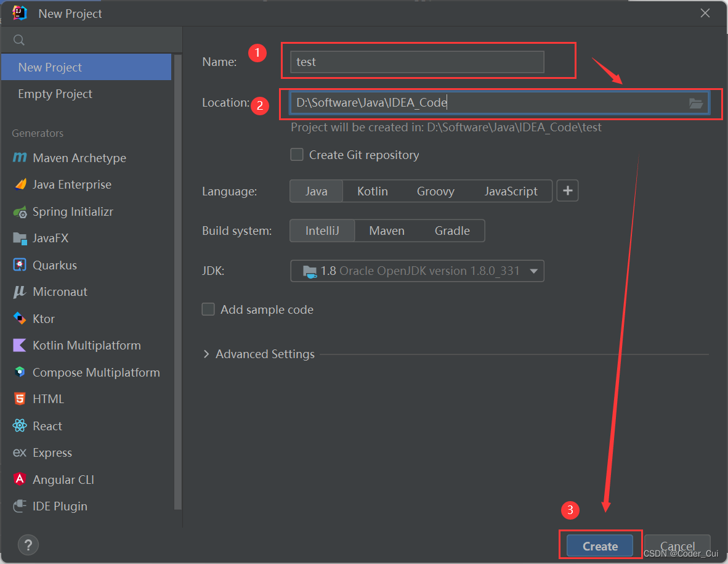Click the project Name input field
This screenshot has width=728, height=564.
pos(417,62)
